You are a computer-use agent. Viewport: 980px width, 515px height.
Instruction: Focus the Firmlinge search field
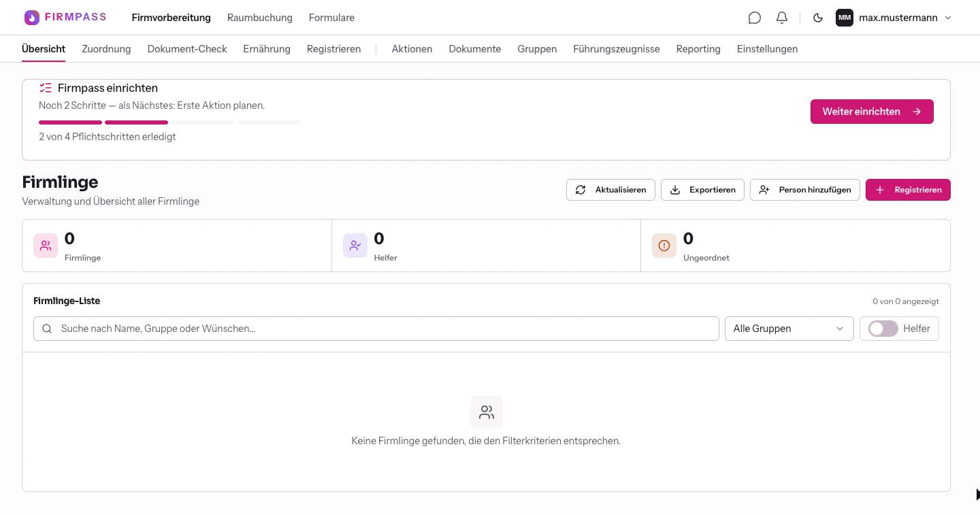click(376, 329)
